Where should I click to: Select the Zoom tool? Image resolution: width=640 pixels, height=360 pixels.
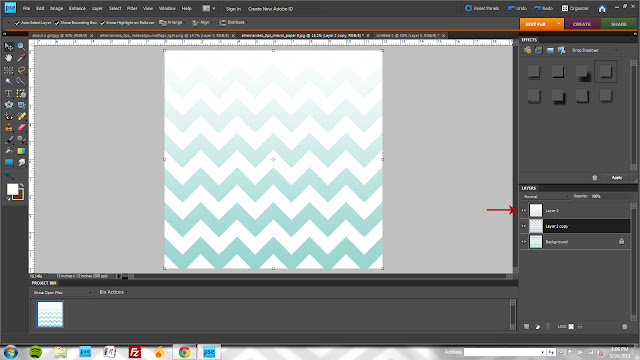tap(21, 47)
